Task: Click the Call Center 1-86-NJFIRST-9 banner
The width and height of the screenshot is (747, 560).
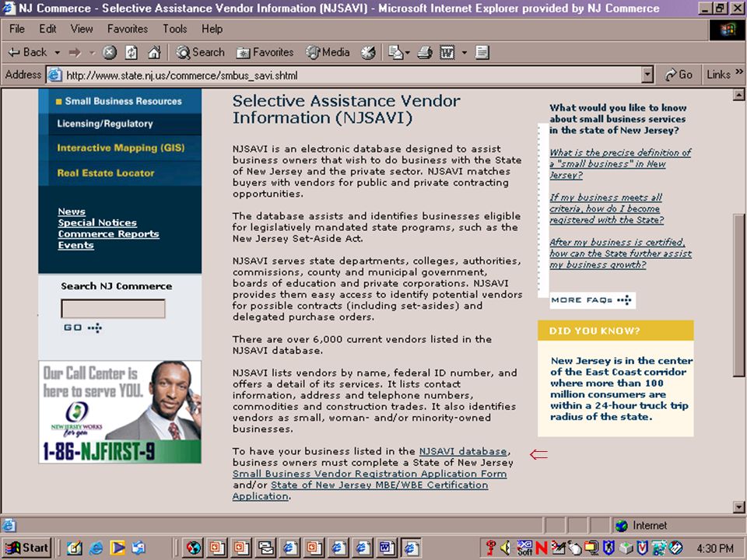Action: [120, 411]
